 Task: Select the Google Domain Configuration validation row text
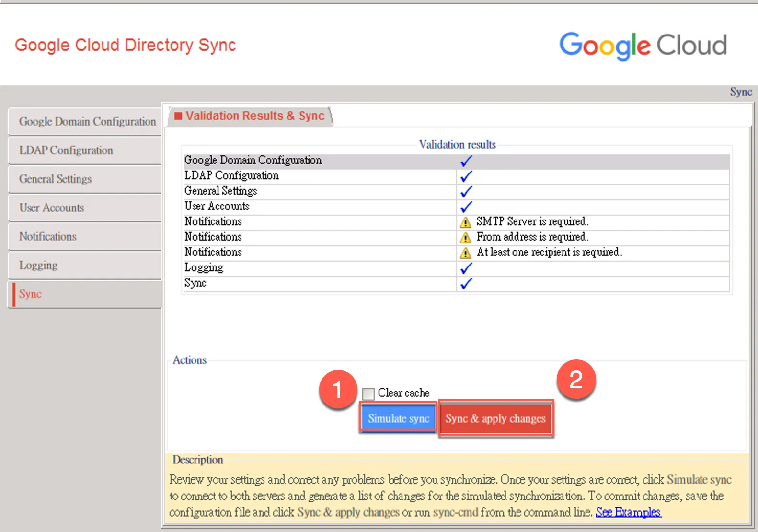(253, 161)
